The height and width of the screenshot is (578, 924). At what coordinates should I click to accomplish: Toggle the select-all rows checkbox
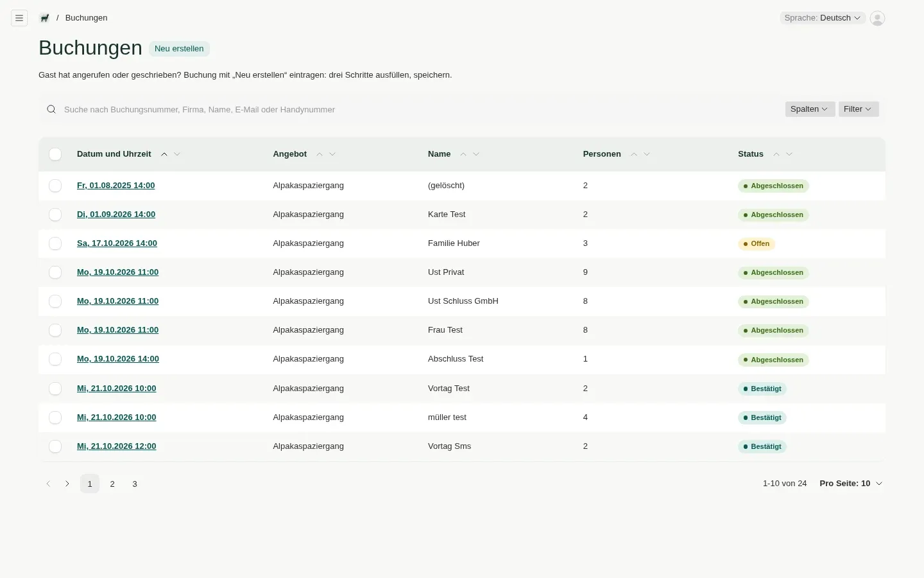click(x=55, y=154)
